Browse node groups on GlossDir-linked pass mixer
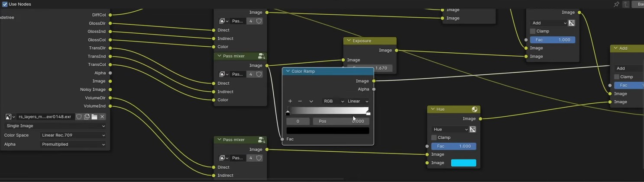 click(224, 21)
